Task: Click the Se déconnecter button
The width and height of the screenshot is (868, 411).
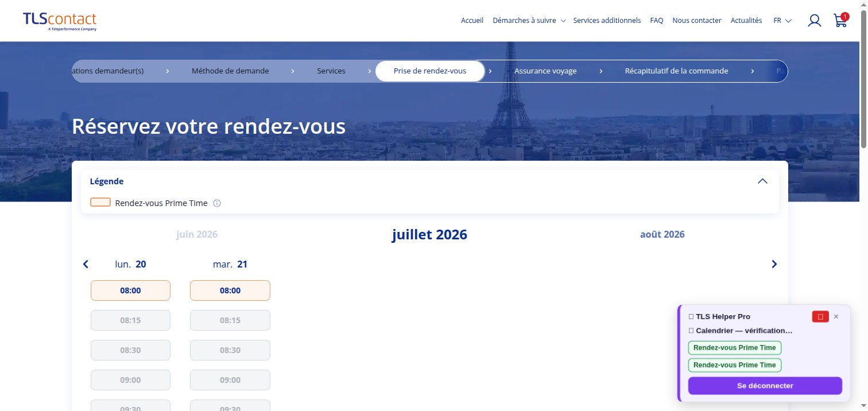Action: tap(765, 386)
